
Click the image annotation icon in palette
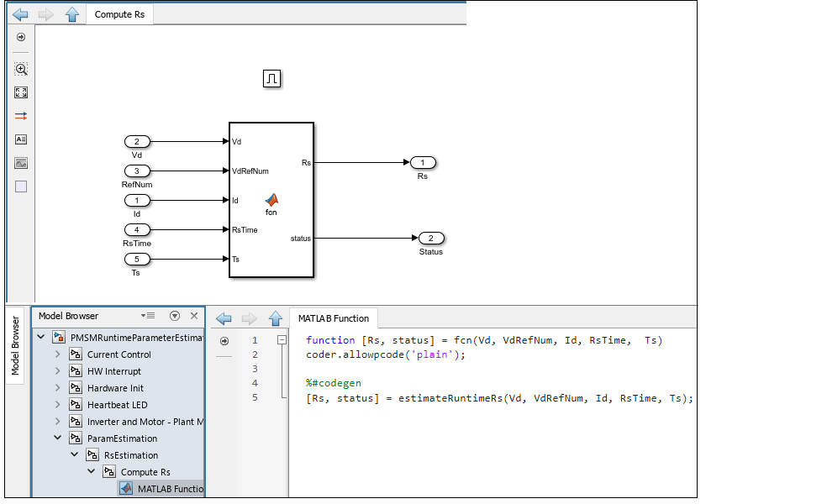(x=21, y=163)
